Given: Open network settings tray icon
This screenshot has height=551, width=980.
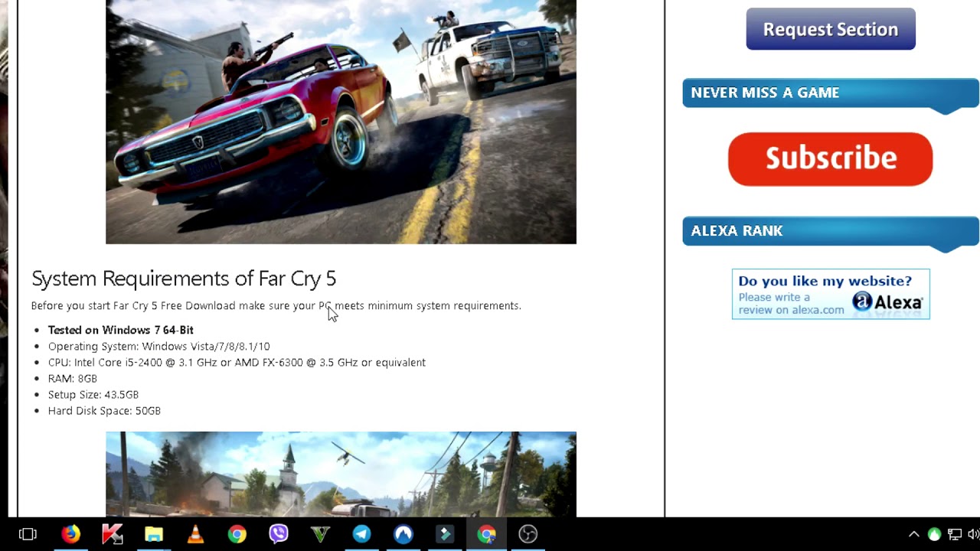Looking at the screenshot, I should point(955,534).
